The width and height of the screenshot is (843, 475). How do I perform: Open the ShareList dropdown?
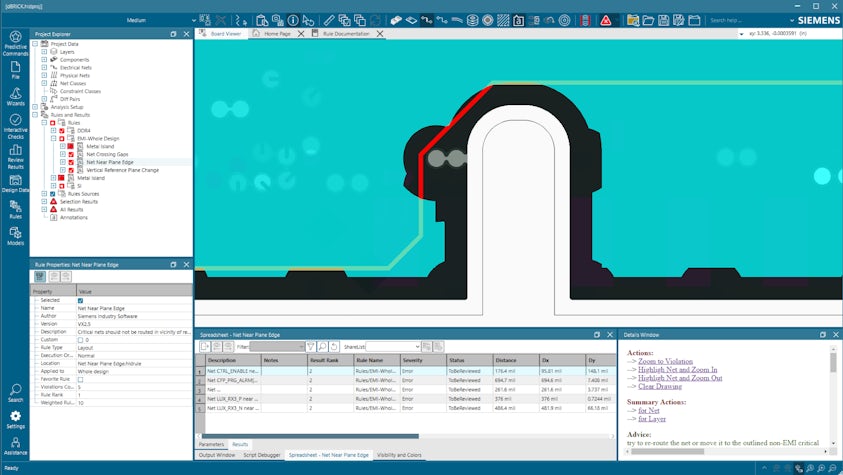click(418, 347)
